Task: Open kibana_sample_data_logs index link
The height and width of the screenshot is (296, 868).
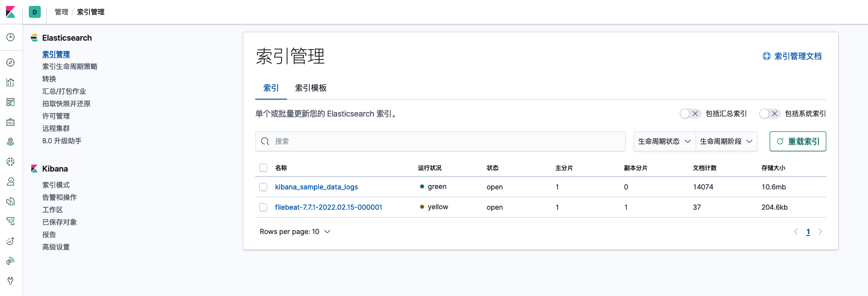Action: tap(316, 187)
